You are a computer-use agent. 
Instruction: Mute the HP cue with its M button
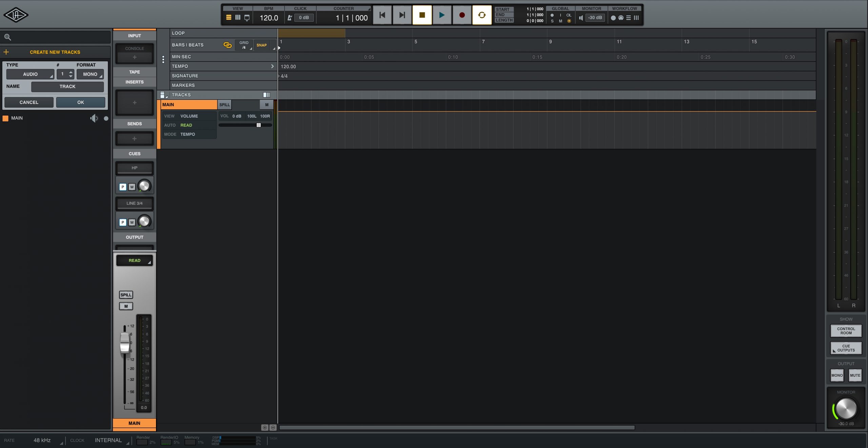[132, 187]
